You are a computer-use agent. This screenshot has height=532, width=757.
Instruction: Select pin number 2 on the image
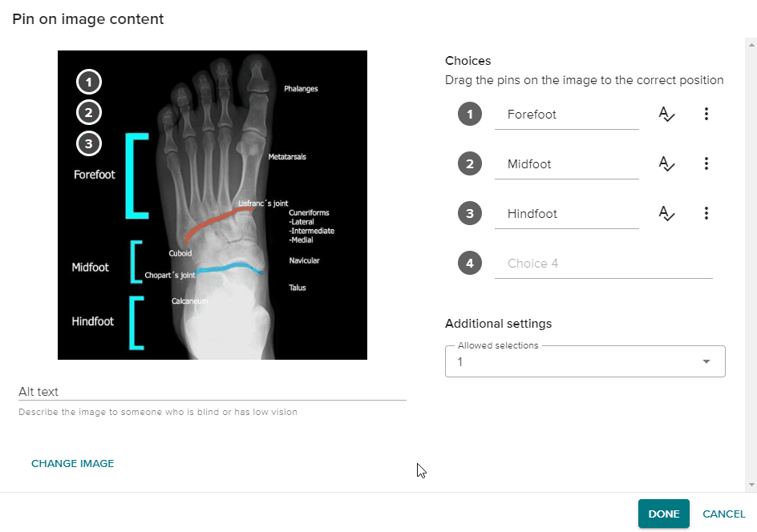click(x=89, y=113)
